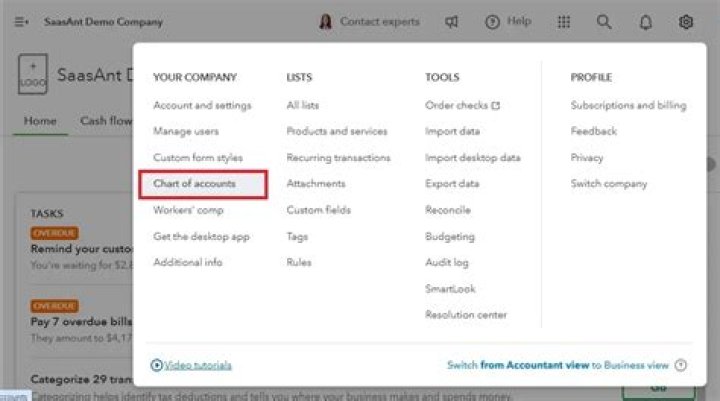
Task: Select Account and settings
Action: tap(202, 105)
